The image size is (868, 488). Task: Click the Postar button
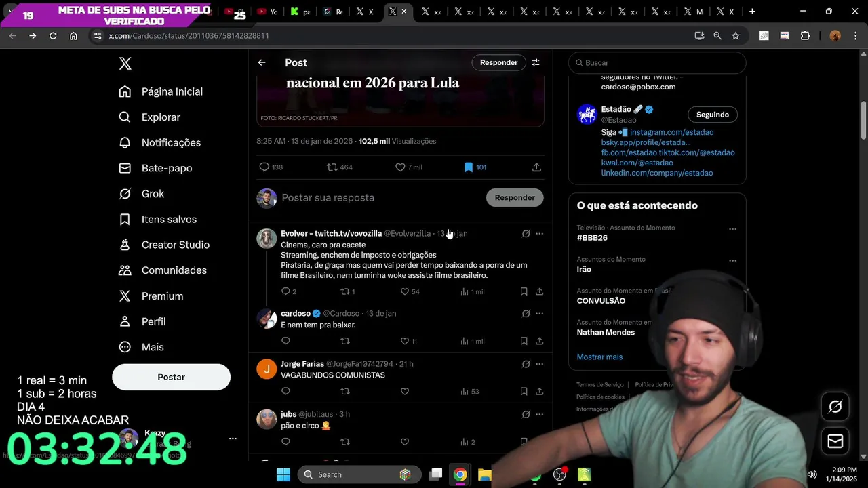(x=171, y=377)
